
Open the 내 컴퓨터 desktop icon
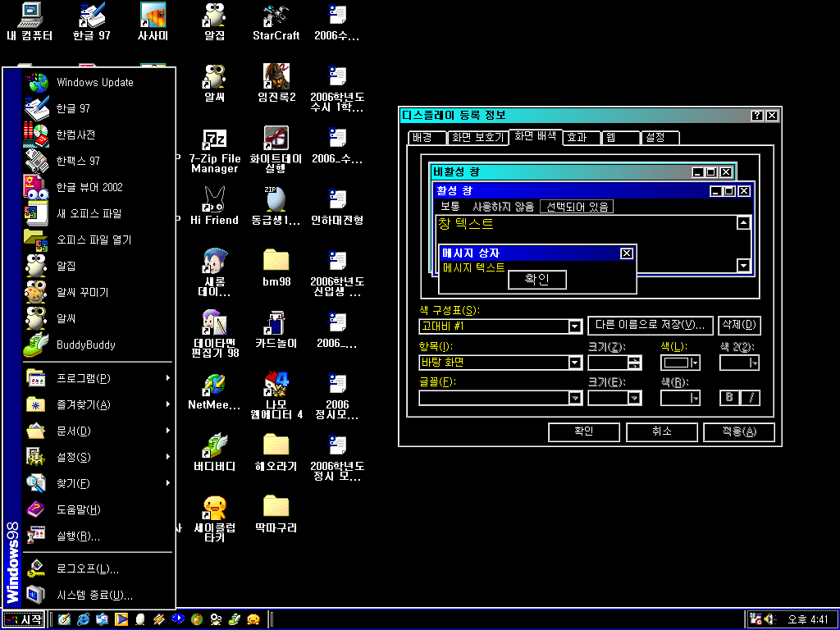[30, 22]
